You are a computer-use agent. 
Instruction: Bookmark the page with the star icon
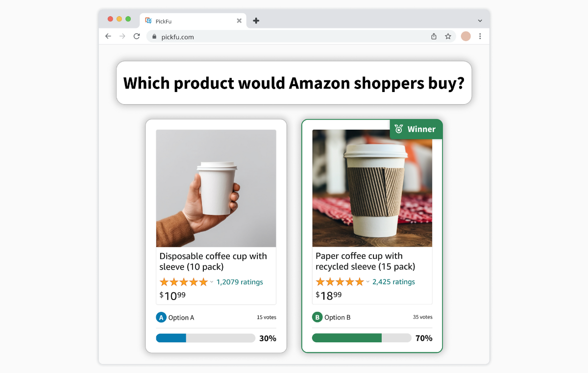pos(448,36)
